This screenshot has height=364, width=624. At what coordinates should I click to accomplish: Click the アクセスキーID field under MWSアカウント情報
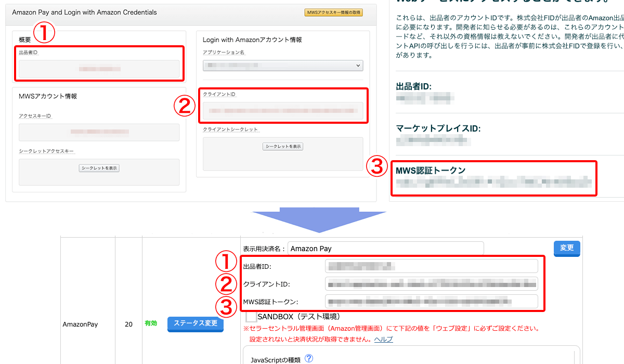(x=99, y=132)
